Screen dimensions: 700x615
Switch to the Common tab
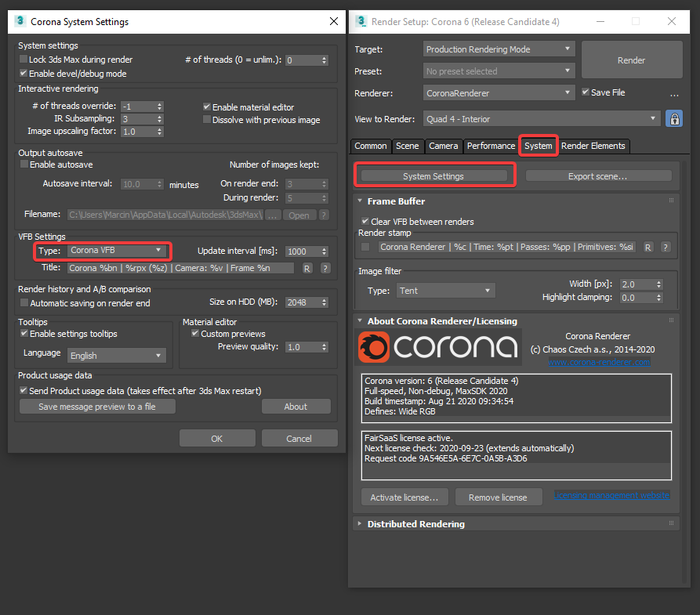coord(371,146)
